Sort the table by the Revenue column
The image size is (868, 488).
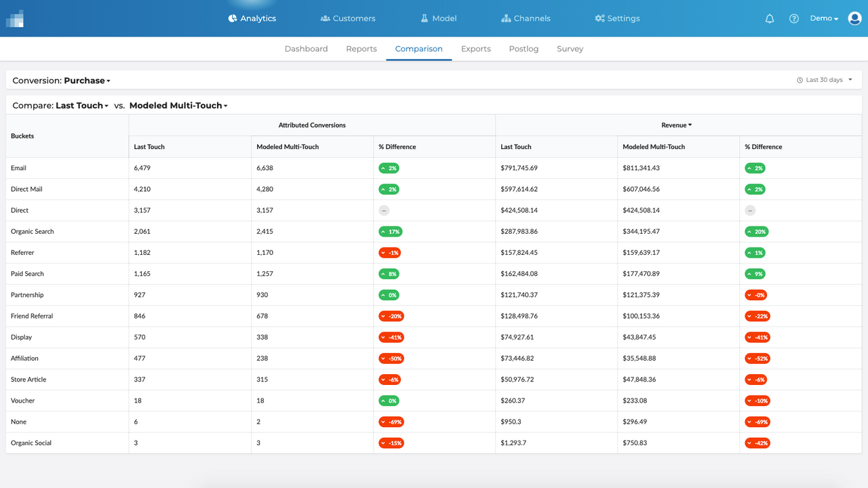tap(676, 125)
